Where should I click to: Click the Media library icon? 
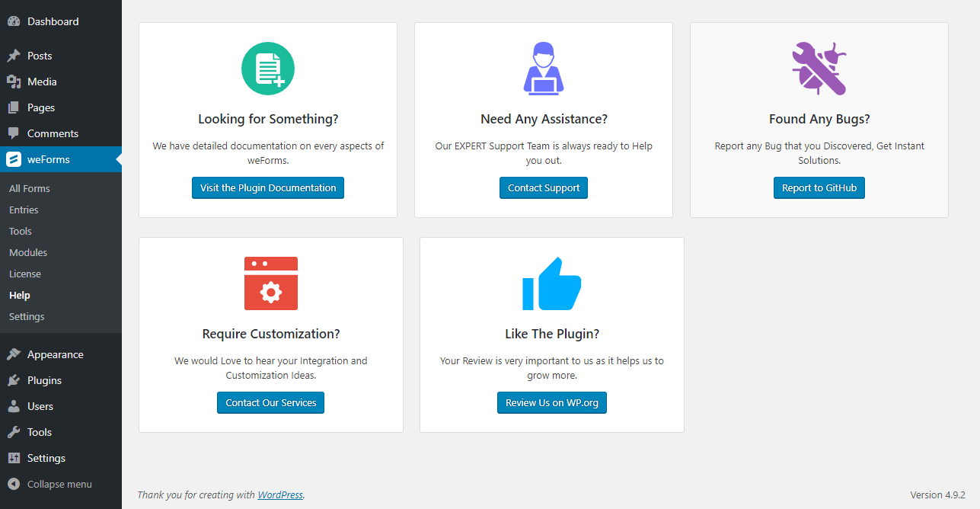click(x=14, y=82)
